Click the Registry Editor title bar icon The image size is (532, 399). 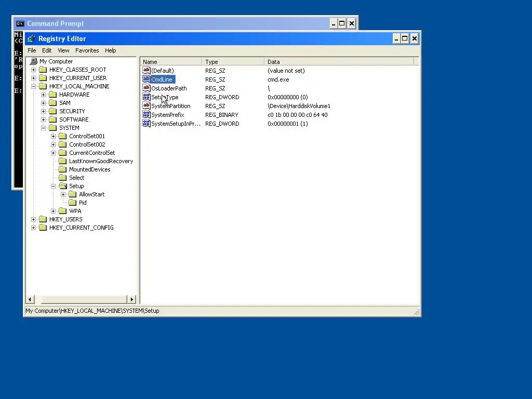click(x=31, y=38)
